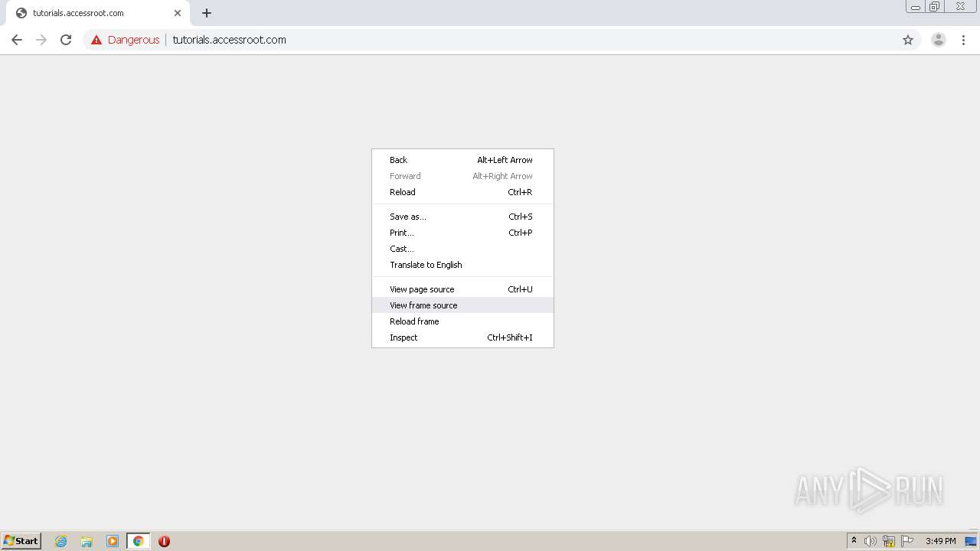The height and width of the screenshot is (551, 980).
Task: Open File Explorer from taskbar
Action: [87, 541]
